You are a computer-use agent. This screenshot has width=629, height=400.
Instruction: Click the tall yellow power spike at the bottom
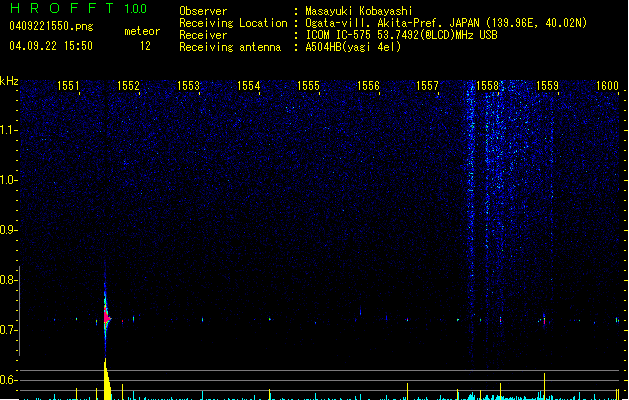[x=107, y=380]
